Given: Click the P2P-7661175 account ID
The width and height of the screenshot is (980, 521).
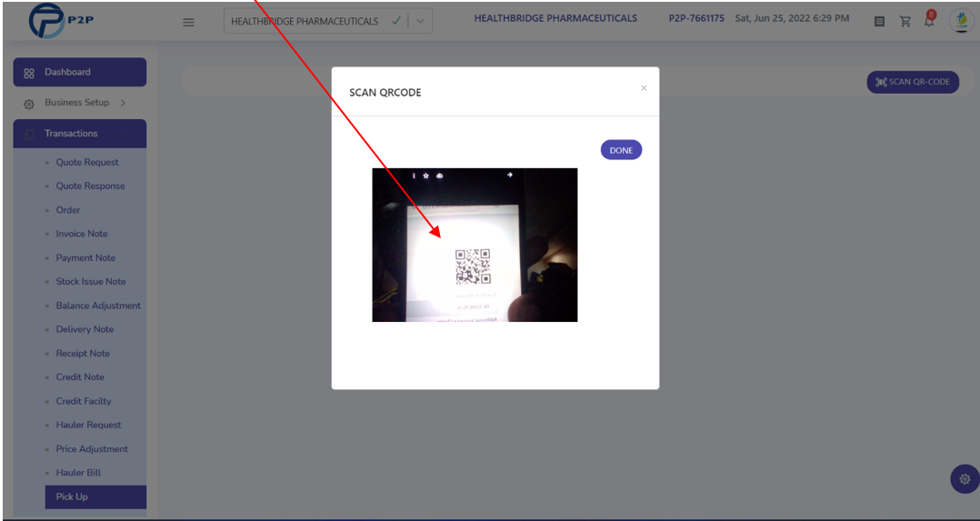Looking at the screenshot, I should (696, 18).
